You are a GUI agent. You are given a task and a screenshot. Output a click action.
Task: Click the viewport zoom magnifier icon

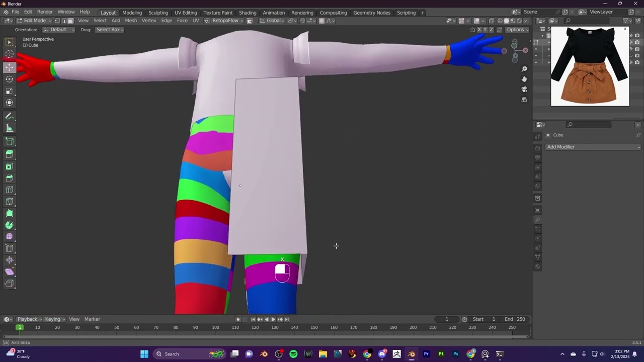point(524,69)
